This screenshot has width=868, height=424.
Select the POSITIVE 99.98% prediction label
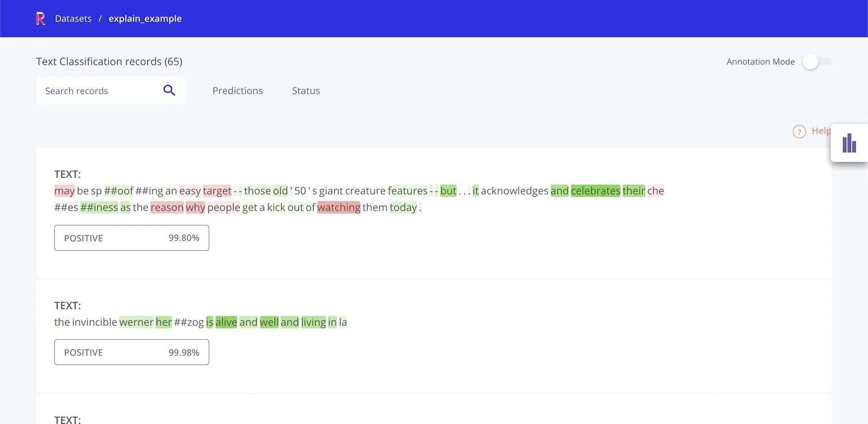point(132,352)
